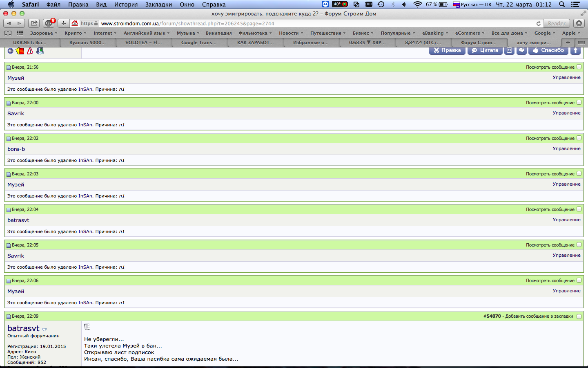This screenshot has width=588, height=368.
Task: Expand the Английский язык bookmarks folder
Action: tap(147, 33)
